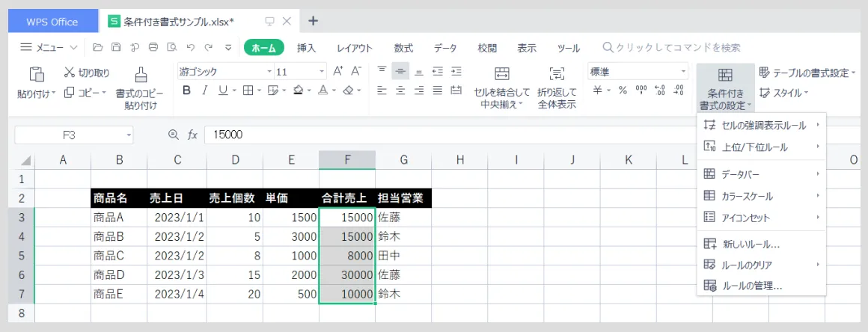
Task: Toggle bold formatting B
Action: [x=186, y=90]
